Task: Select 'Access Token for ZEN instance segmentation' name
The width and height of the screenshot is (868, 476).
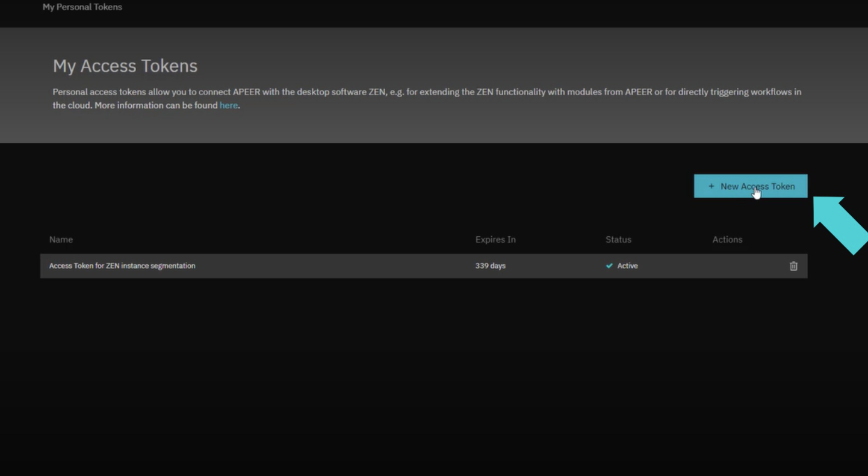Action: click(x=122, y=266)
